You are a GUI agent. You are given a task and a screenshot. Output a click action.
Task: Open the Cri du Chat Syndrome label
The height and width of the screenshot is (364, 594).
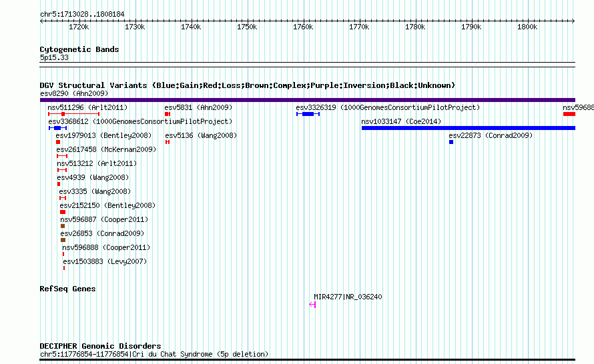click(x=154, y=354)
